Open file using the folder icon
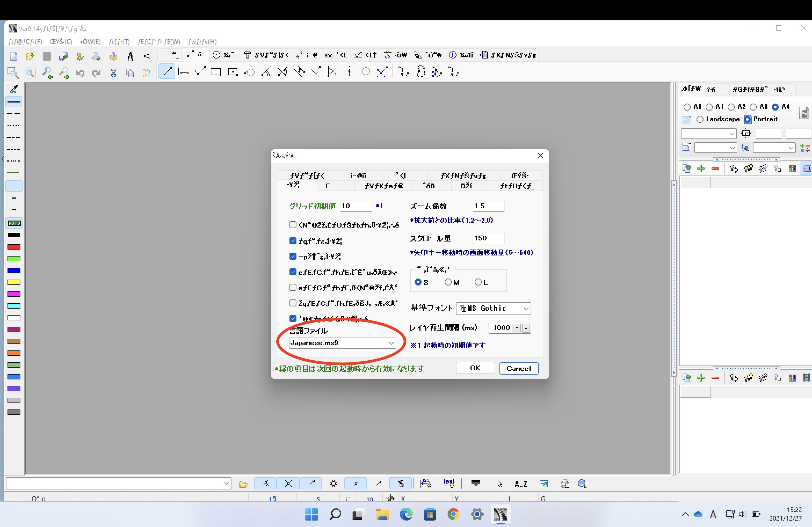The image size is (812, 527). pyautogui.click(x=30, y=56)
